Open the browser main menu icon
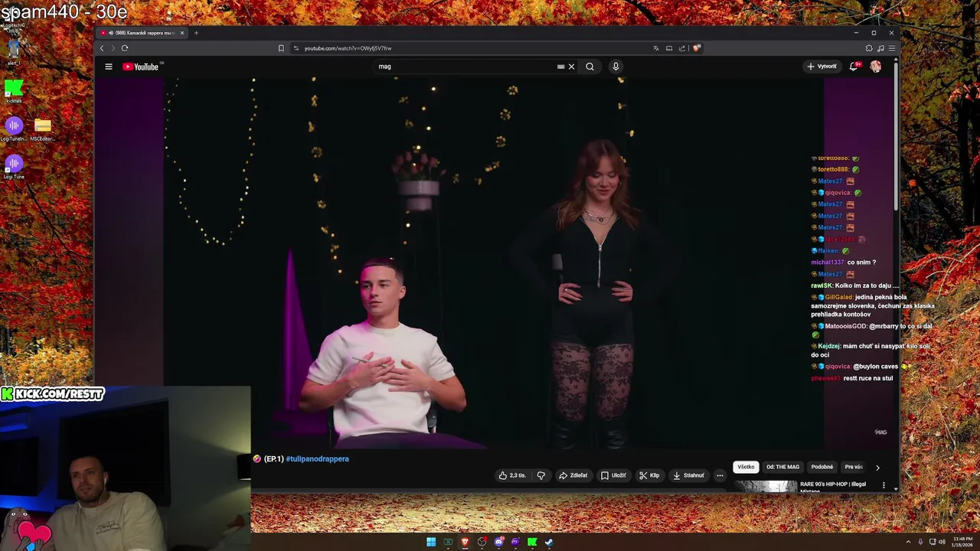This screenshot has height=551, width=980. 891,48
